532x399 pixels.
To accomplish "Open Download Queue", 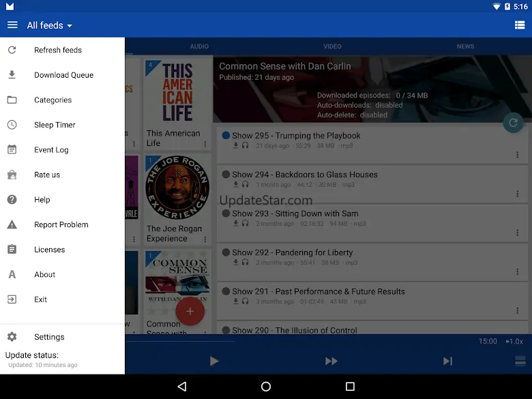I will (63, 75).
